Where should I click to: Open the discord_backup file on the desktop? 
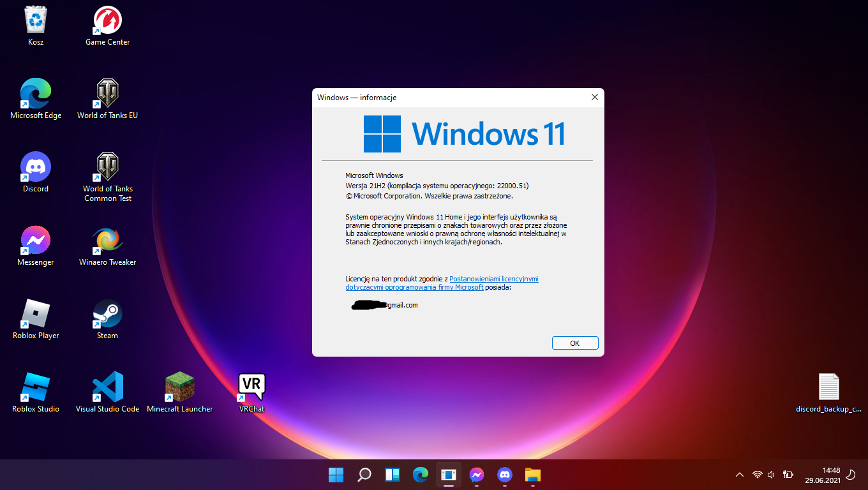click(828, 387)
